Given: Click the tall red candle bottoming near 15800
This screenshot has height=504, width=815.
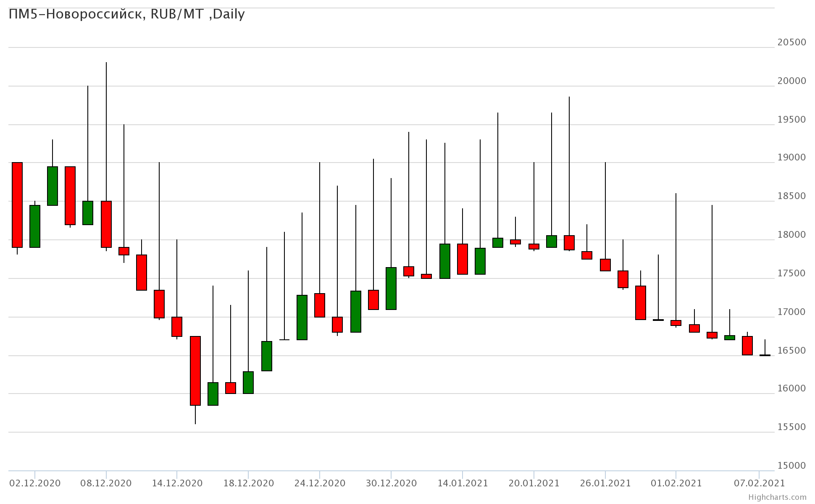Looking at the screenshot, I should 195,370.
